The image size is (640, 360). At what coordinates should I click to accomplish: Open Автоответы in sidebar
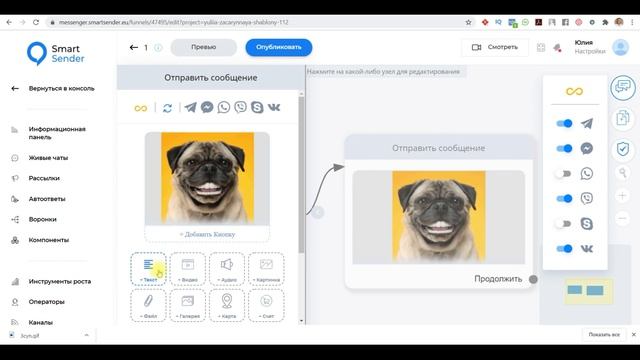tap(47, 199)
